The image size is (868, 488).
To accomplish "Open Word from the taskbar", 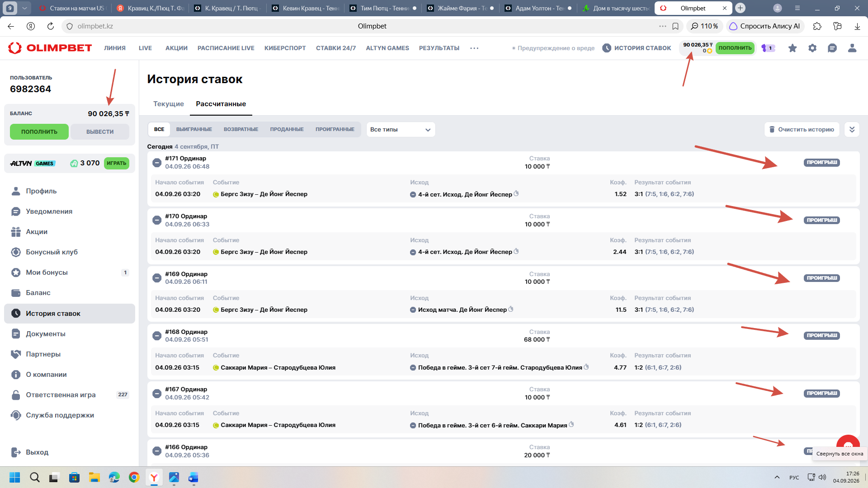I will coord(193,478).
